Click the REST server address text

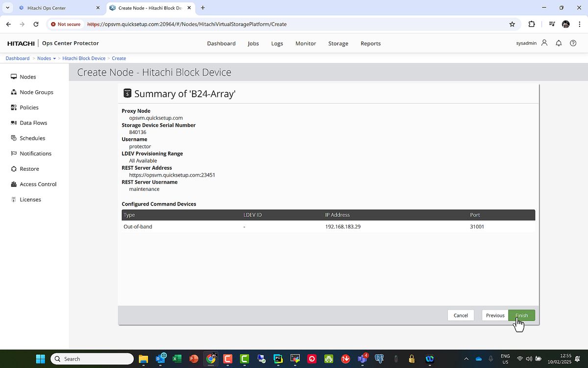(172, 175)
